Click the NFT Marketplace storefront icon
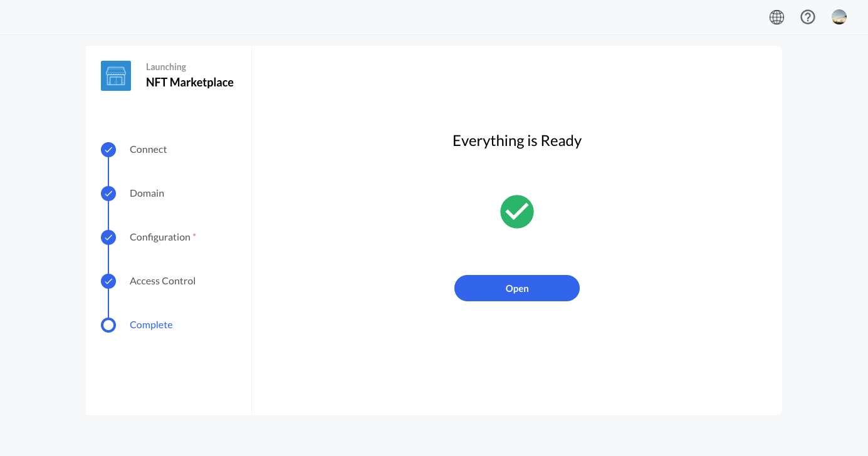Image resolution: width=868 pixels, height=456 pixels. tap(116, 76)
